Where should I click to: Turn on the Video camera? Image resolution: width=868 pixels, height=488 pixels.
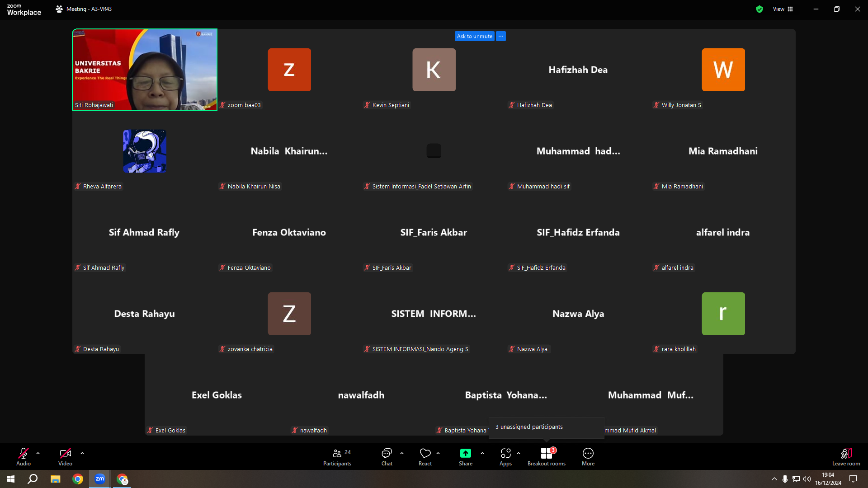(x=65, y=456)
